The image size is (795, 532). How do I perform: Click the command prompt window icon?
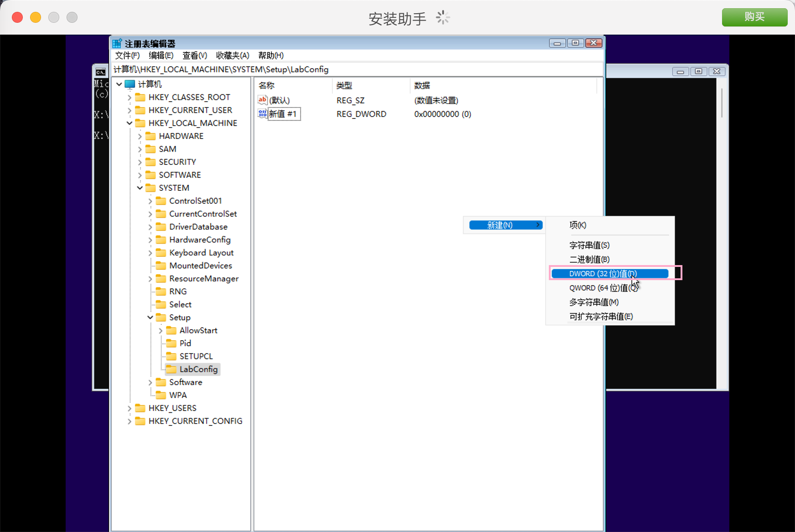click(x=101, y=72)
